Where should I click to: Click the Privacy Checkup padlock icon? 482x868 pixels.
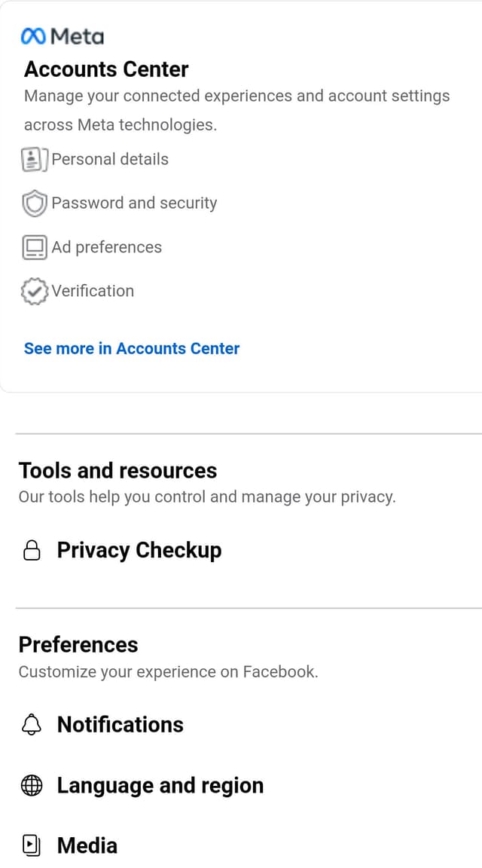click(32, 551)
